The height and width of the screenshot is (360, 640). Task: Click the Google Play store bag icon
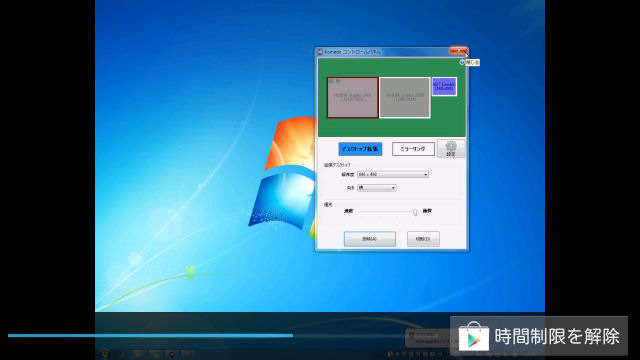click(473, 336)
